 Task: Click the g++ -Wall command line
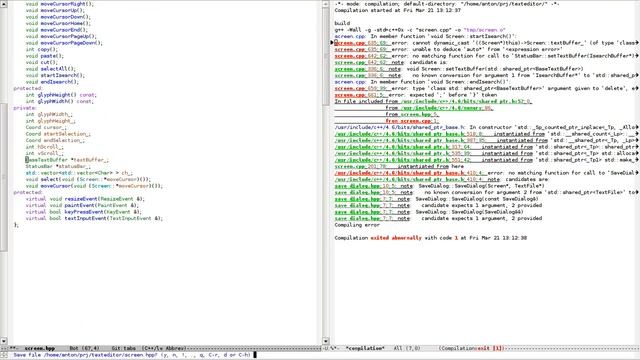click(x=420, y=30)
